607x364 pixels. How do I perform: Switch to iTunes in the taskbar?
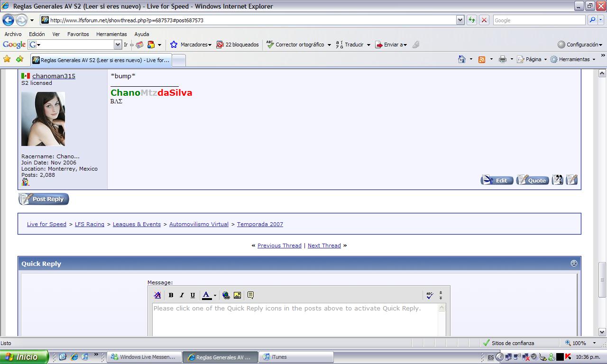[x=297, y=357]
